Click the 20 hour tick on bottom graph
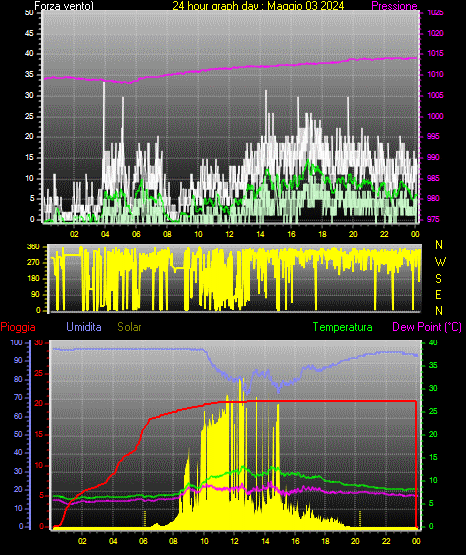 355,541
